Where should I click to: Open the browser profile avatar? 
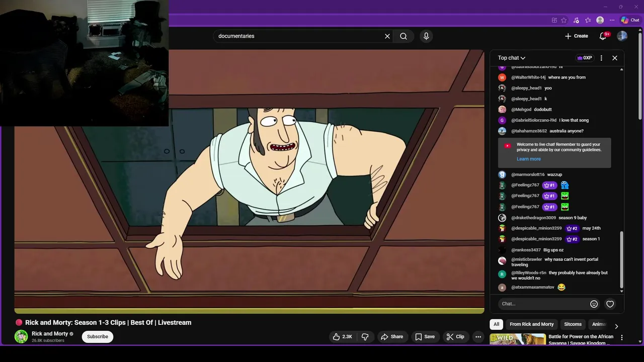[600, 20]
